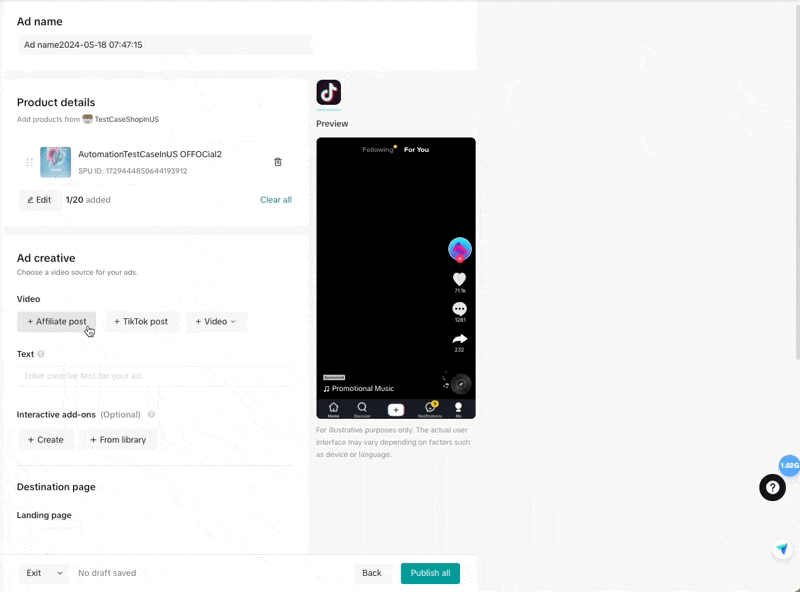The height and width of the screenshot is (592, 800).
Task: Open the product thumbnail image
Action: pos(55,162)
